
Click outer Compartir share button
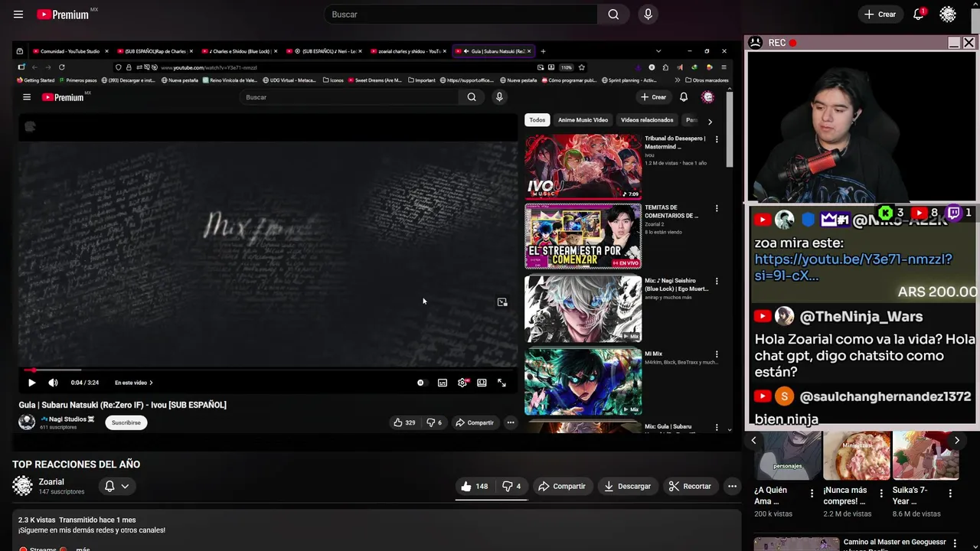tap(562, 486)
